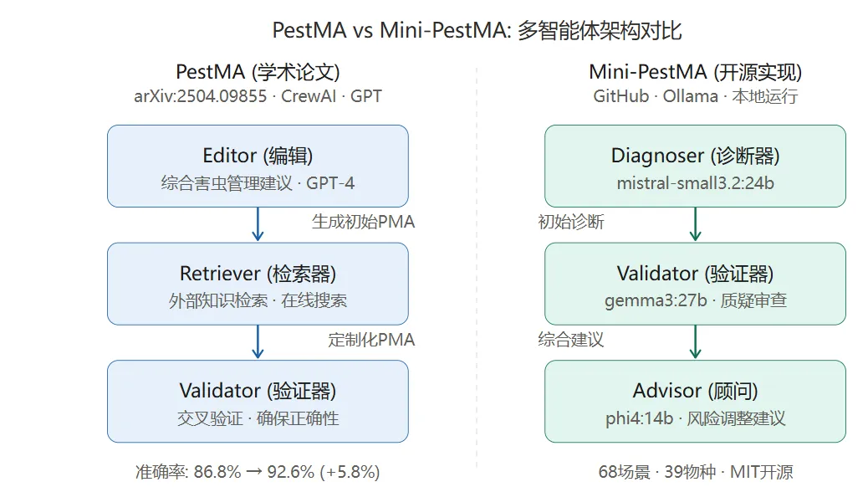The image size is (868, 487).
Task: Click the green arrow above the Advisor box
Action: coord(695,342)
